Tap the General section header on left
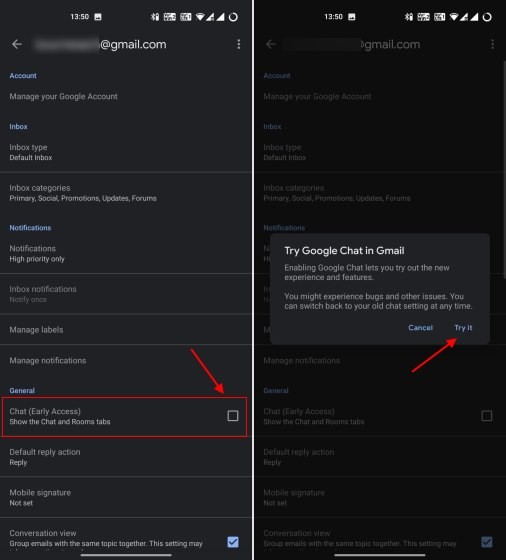 (x=22, y=390)
